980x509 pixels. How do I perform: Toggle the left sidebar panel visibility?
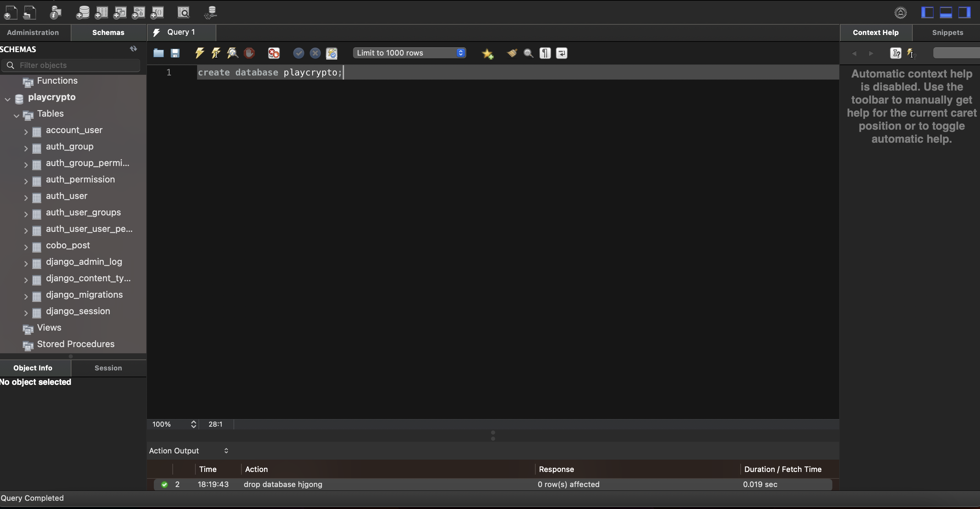pos(927,13)
